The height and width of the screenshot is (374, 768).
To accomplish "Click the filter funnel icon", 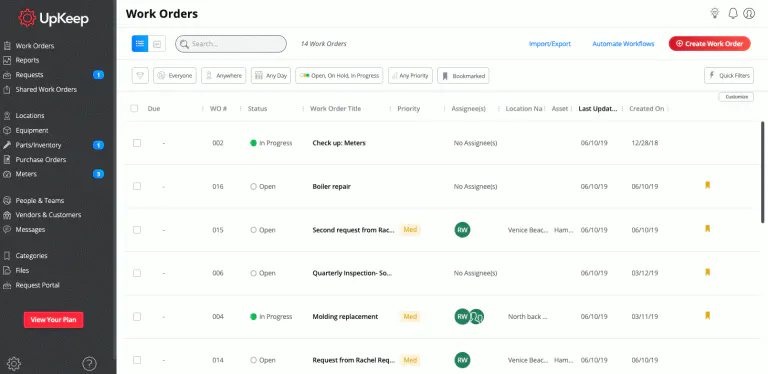I will pos(140,76).
